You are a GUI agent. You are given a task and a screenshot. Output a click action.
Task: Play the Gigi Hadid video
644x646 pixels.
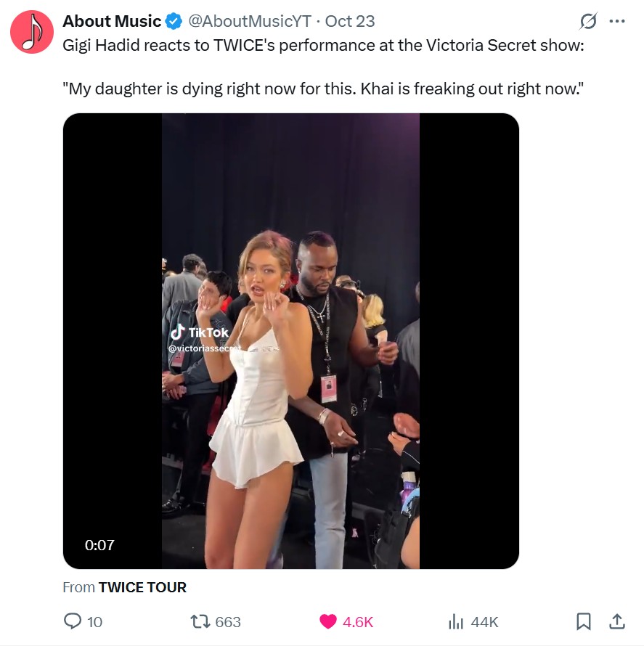pyautogui.click(x=290, y=341)
